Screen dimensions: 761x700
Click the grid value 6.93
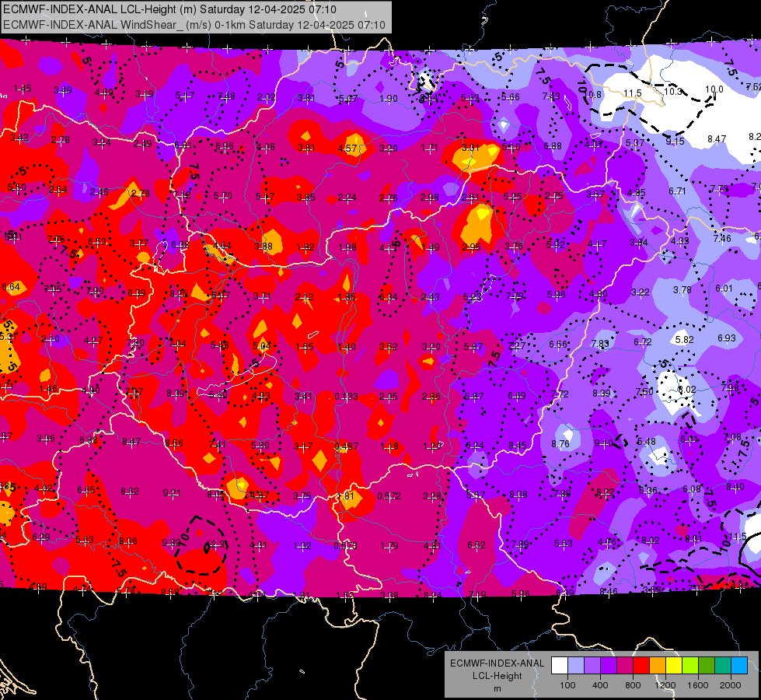(x=727, y=338)
